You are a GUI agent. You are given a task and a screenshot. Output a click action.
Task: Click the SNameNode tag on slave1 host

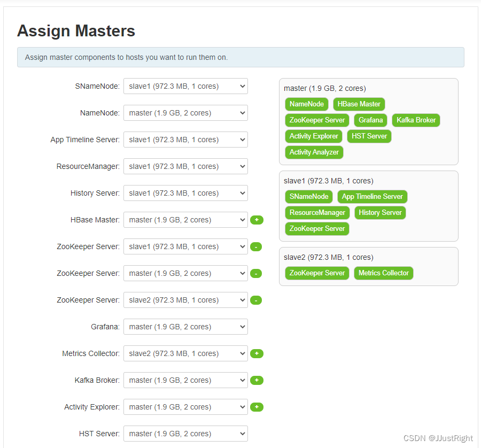[309, 196]
